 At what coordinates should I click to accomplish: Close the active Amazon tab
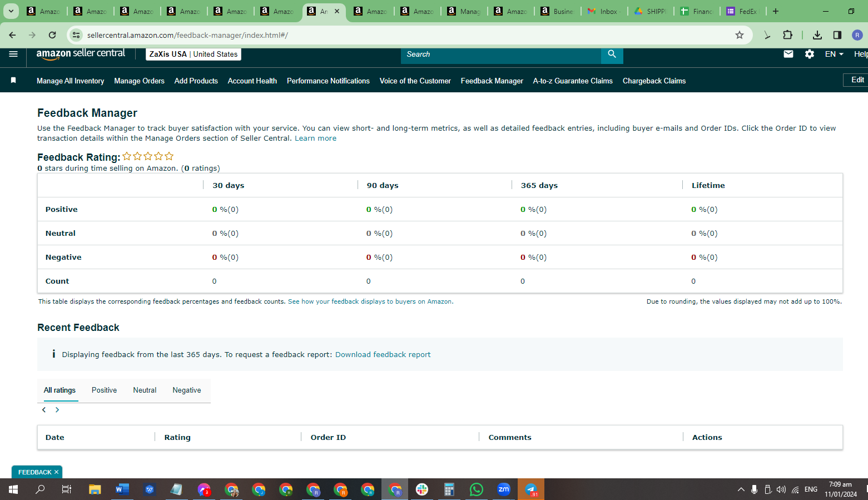(x=337, y=11)
